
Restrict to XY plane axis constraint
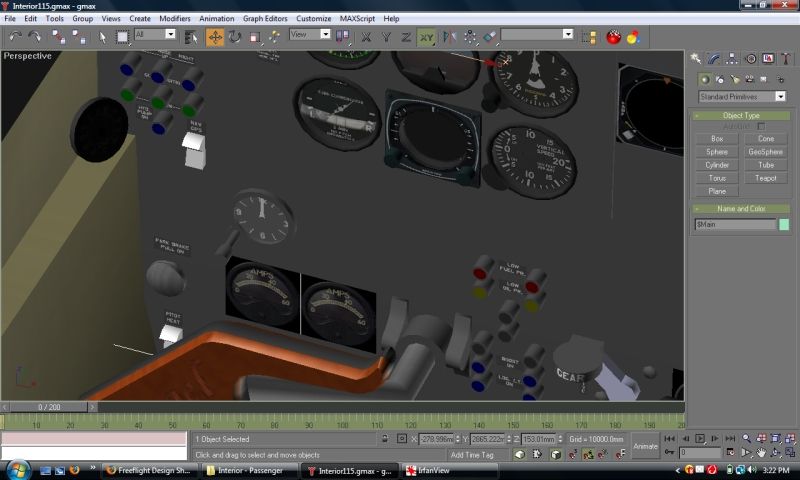coord(427,37)
